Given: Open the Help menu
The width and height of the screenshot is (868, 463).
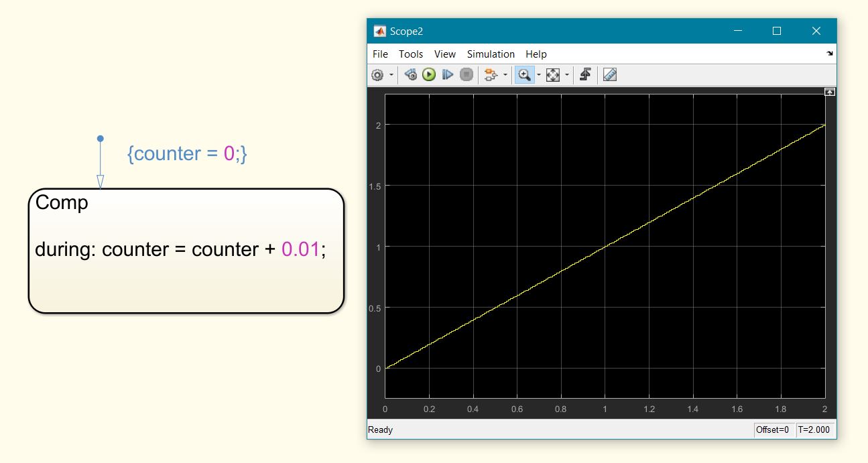Looking at the screenshot, I should (536, 54).
